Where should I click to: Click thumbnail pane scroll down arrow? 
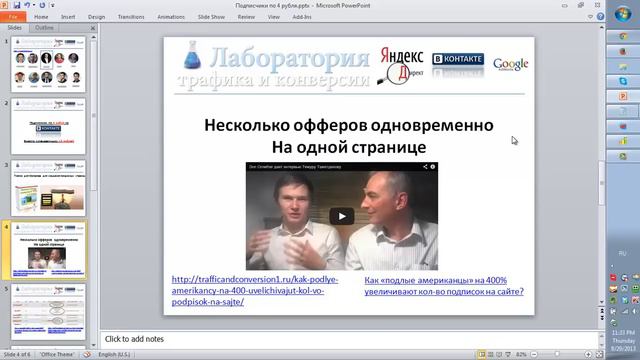(93, 345)
